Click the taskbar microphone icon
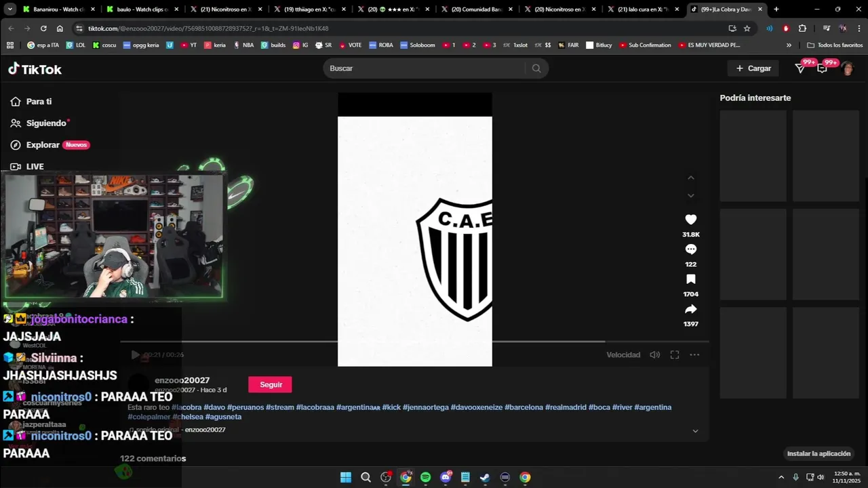Viewport: 868px width, 488px height. tap(795, 477)
